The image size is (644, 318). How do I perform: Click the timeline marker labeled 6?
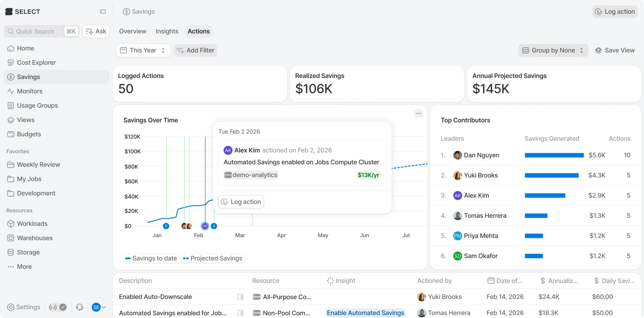point(166,226)
